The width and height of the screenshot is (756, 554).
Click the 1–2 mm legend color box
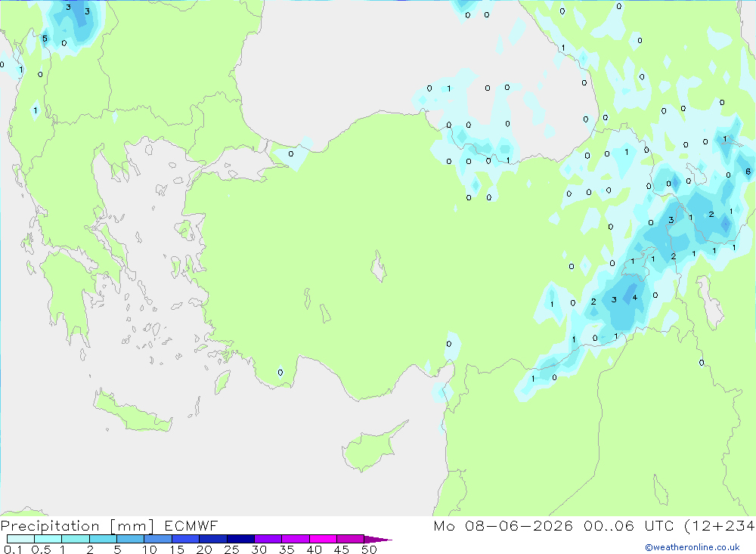click(x=75, y=539)
